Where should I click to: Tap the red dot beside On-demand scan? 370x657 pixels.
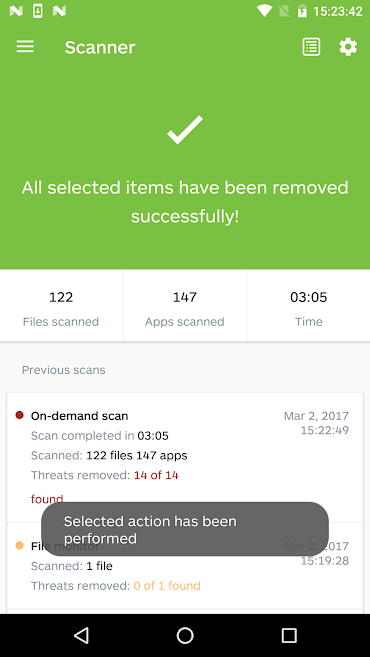tap(19, 415)
